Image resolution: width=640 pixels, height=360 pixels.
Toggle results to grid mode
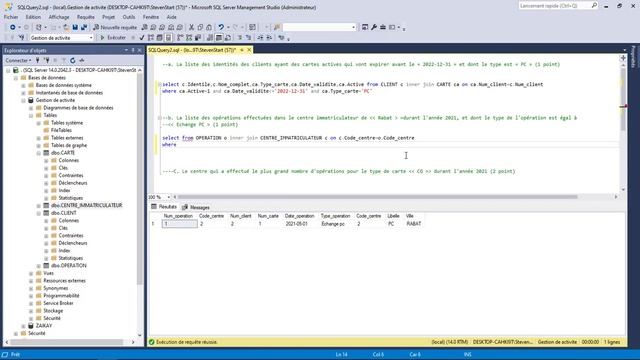coord(219,38)
